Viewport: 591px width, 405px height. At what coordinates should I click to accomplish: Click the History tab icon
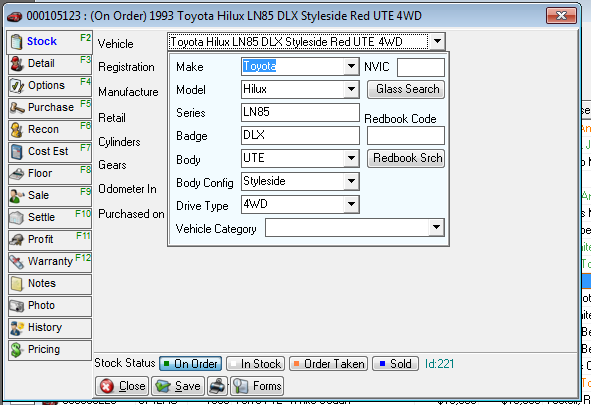(x=17, y=328)
